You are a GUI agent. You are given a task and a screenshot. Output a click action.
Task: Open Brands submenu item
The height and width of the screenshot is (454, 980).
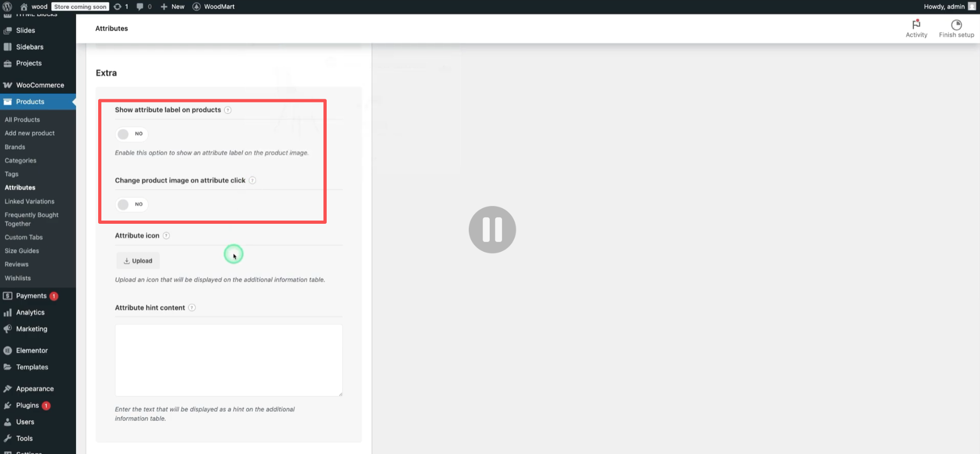[x=15, y=147]
